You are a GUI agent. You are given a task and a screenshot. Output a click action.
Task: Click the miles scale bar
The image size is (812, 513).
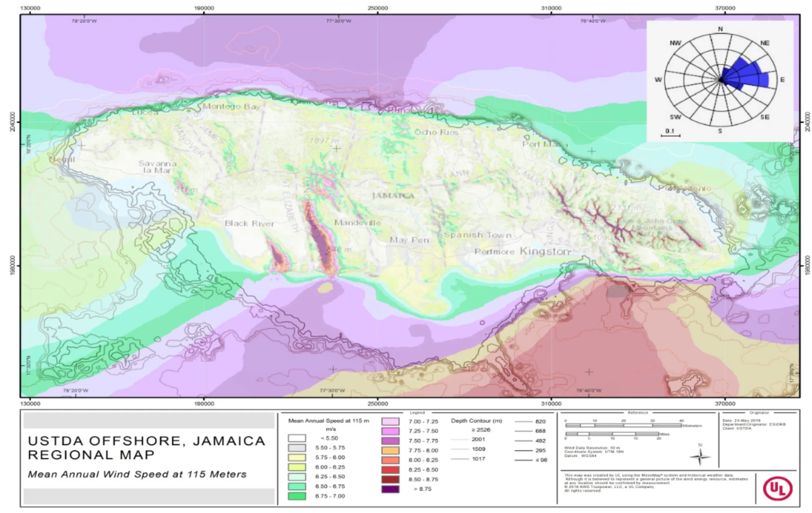(612, 434)
